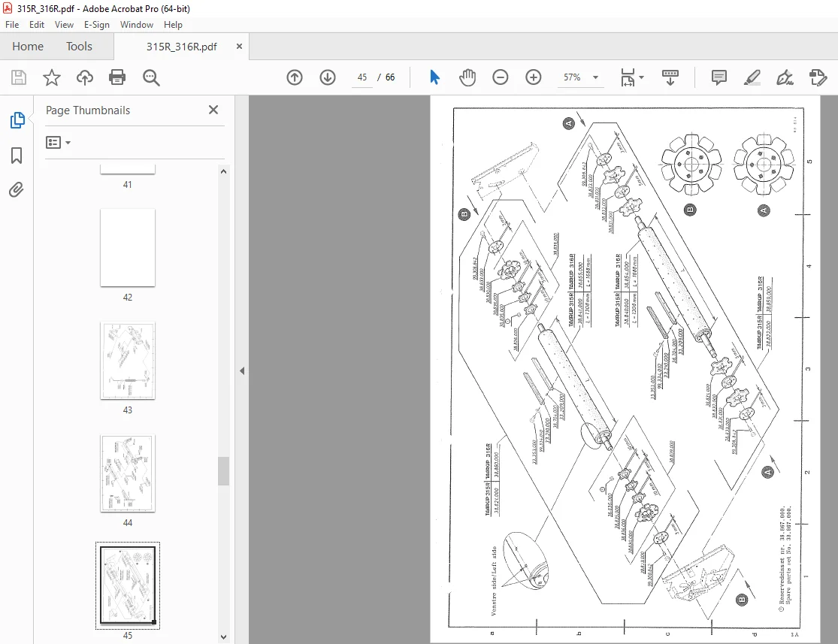Screen dimensions: 838x644
Task: Switch to the Home tab
Action: [28, 47]
